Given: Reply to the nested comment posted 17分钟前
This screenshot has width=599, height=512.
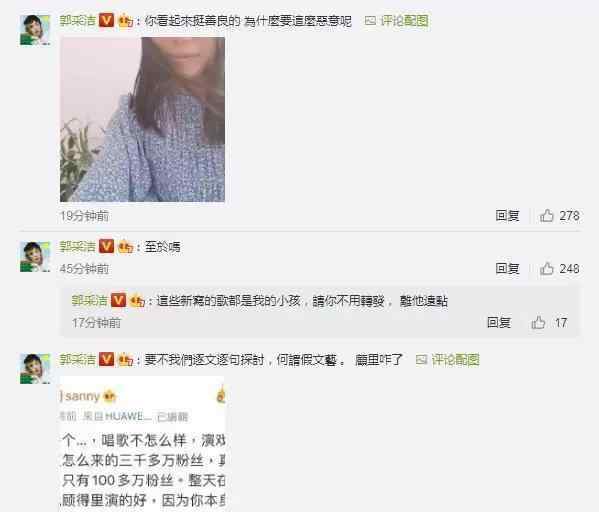Looking at the screenshot, I should [499, 322].
